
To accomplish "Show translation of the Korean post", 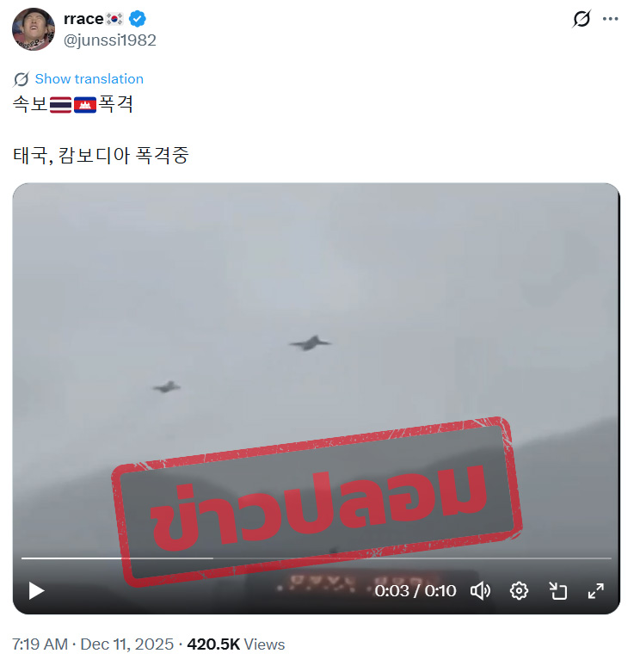I will coord(89,79).
